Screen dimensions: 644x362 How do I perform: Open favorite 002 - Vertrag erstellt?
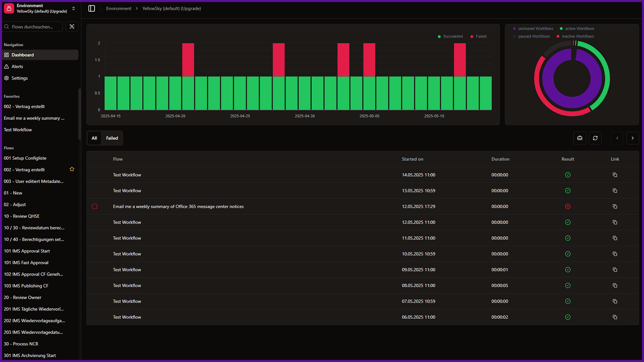(24, 107)
